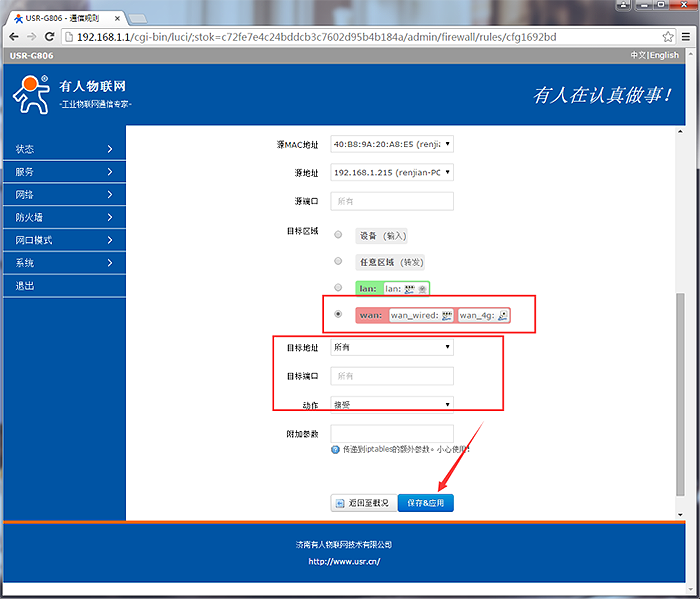Bookmark this page with the star icon
The image size is (700, 599).
tap(668, 36)
